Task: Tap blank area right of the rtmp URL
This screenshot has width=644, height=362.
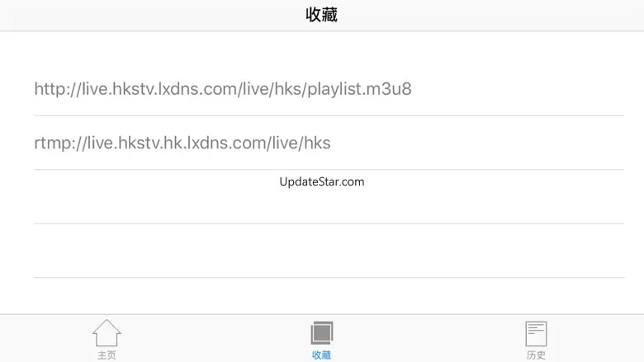Action: pyautogui.click(x=476, y=143)
